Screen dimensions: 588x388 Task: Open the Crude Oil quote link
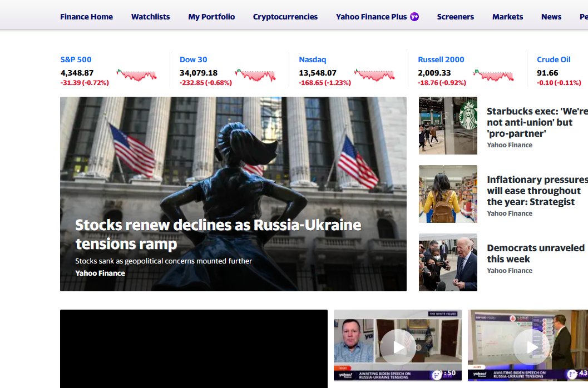[554, 59]
